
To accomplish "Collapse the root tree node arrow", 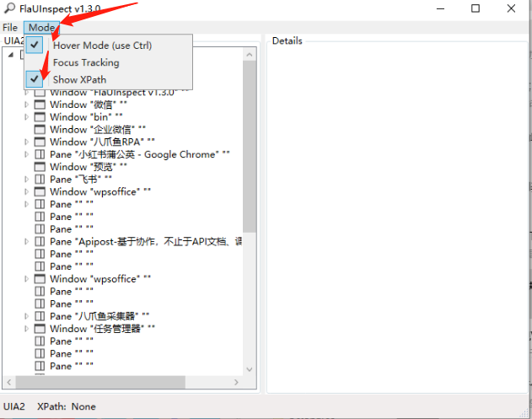I will [11, 55].
